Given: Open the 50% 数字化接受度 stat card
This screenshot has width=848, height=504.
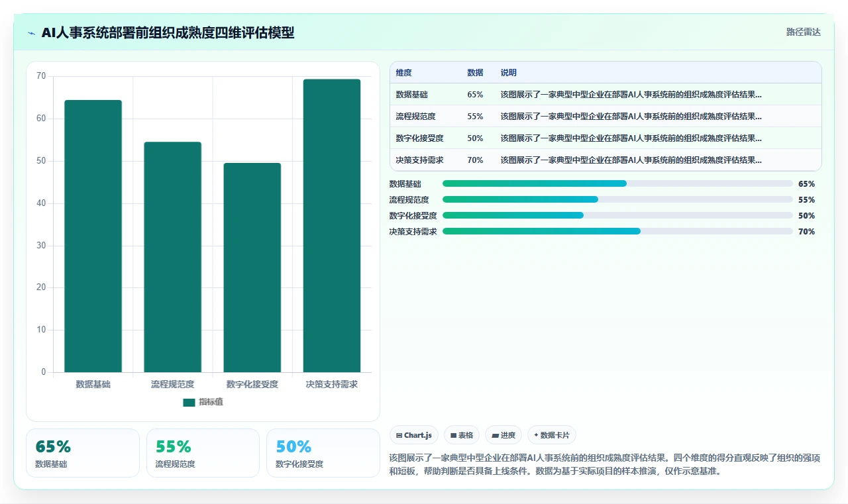Looking at the screenshot, I should (x=323, y=453).
